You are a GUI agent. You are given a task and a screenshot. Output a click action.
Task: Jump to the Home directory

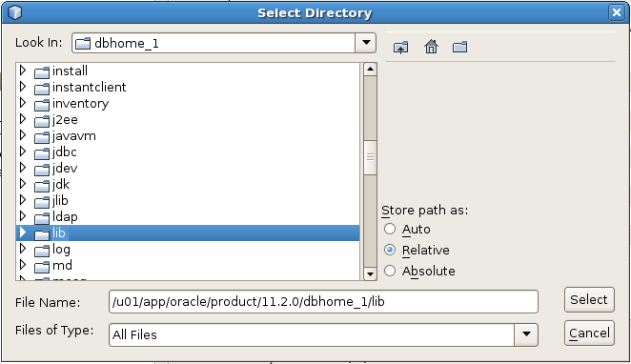[x=431, y=47]
